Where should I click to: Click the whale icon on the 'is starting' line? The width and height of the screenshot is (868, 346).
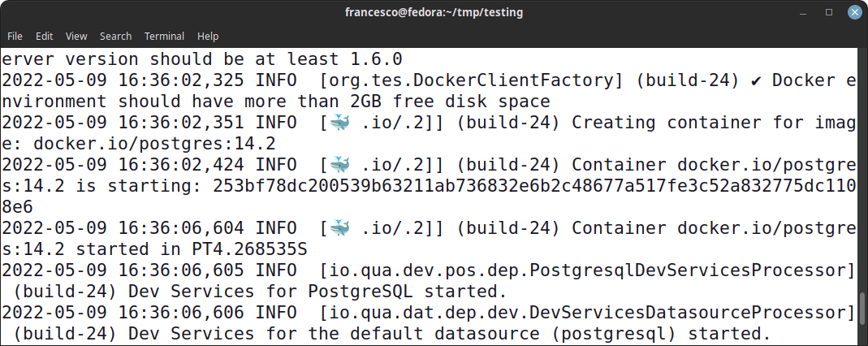[340, 164]
